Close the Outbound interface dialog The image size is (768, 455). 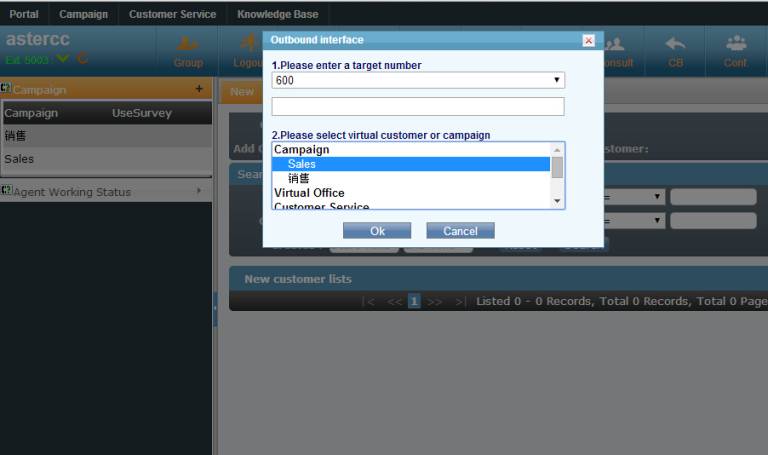click(588, 40)
